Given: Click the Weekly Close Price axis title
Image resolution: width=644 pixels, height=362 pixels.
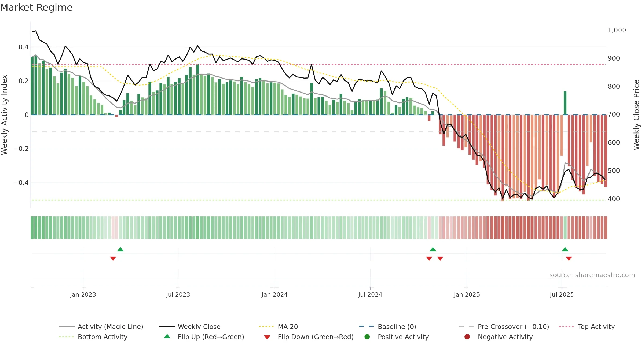Looking at the screenshot, I should pos(636,115).
